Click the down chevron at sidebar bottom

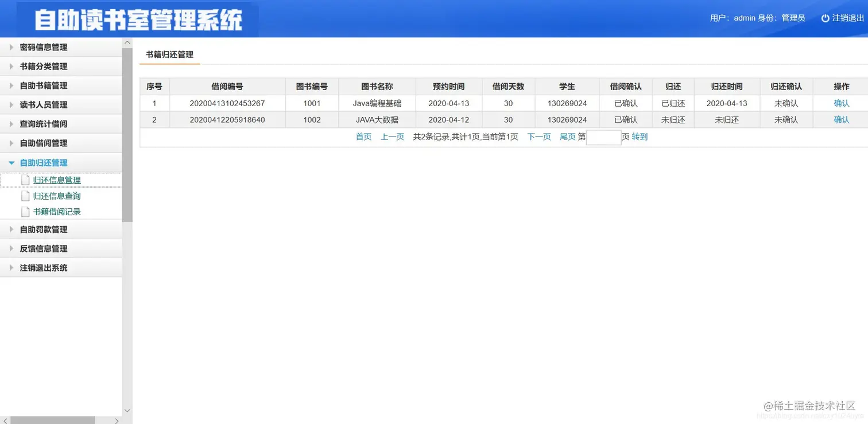tap(127, 410)
